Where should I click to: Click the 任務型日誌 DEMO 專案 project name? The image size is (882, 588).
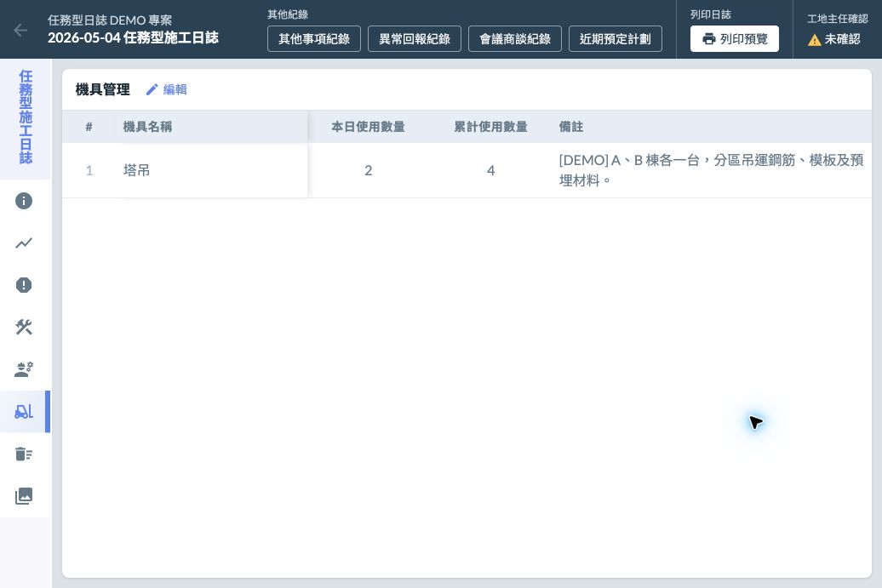pos(110,20)
